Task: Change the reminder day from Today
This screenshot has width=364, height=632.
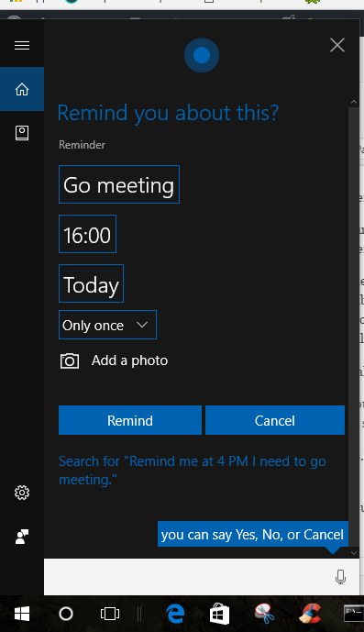Action: (91, 283)
